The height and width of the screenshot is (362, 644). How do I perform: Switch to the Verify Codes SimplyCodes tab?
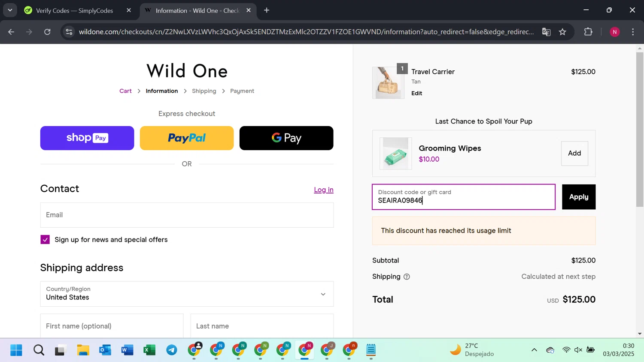point(74,10)
